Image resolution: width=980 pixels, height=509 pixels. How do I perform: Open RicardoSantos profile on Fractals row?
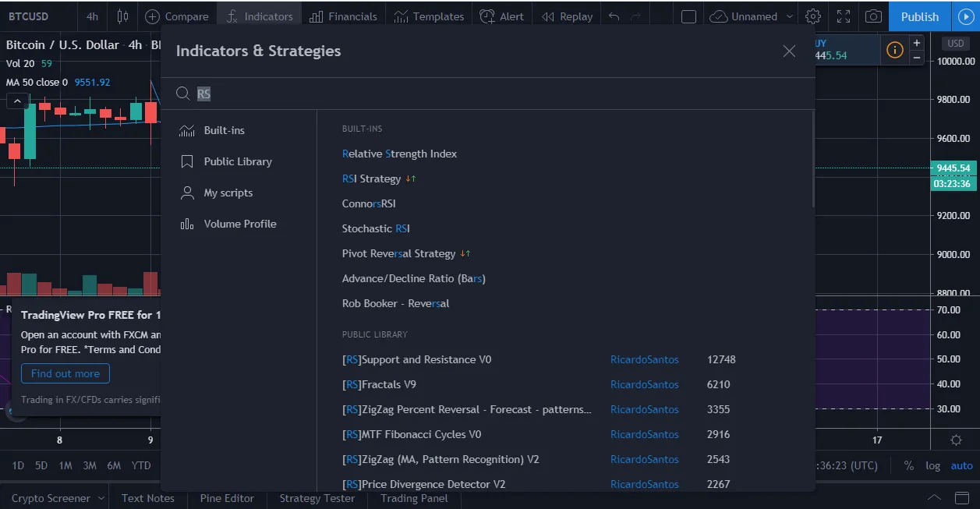click(644, 384)
